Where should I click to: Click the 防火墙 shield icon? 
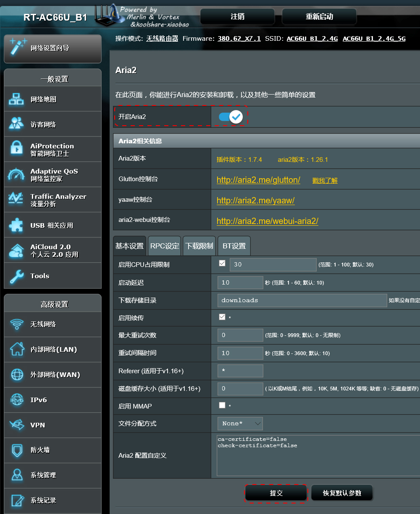[x=17, y=450]
